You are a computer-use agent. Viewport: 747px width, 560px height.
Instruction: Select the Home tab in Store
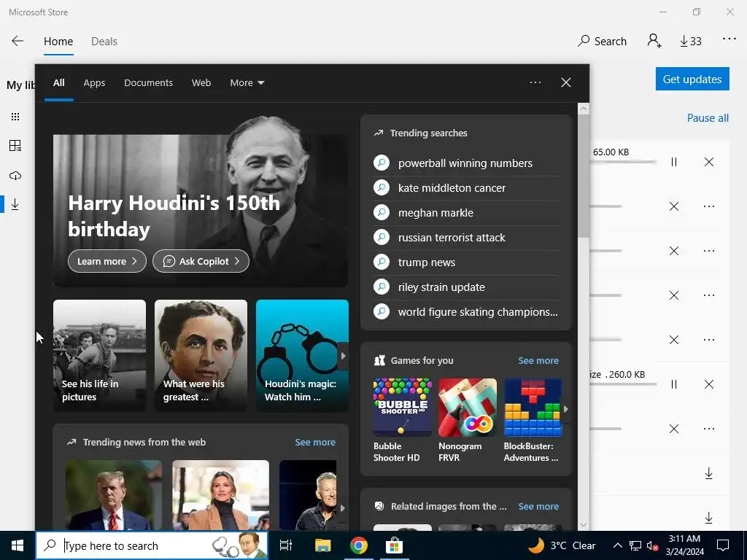click(x=58, y=42)
